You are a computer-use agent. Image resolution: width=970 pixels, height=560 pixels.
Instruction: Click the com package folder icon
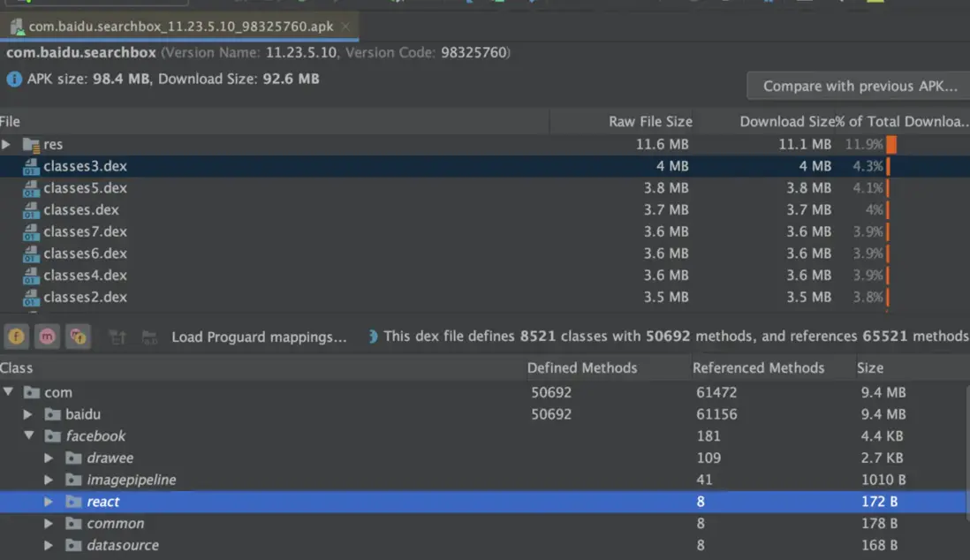click(32, 392)
